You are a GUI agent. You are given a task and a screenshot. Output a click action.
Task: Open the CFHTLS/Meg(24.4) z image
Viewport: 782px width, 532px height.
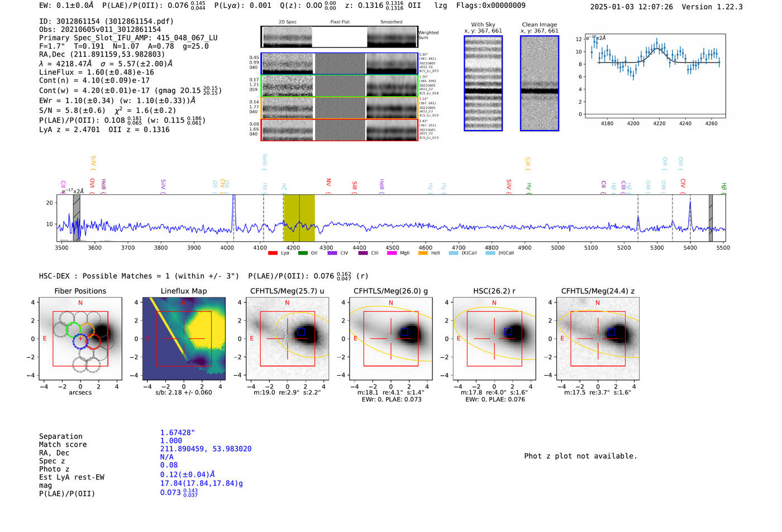pyautogui.click(x=598, y=339)
